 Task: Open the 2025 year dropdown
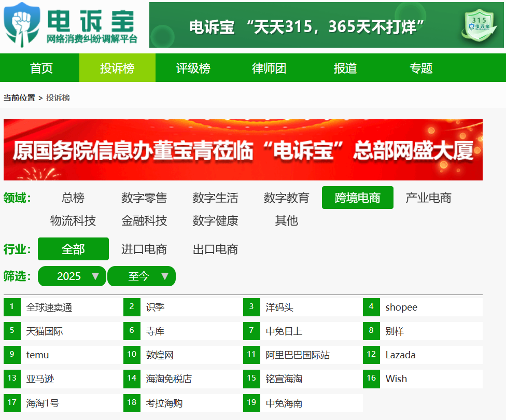click(x=72, y=276)
